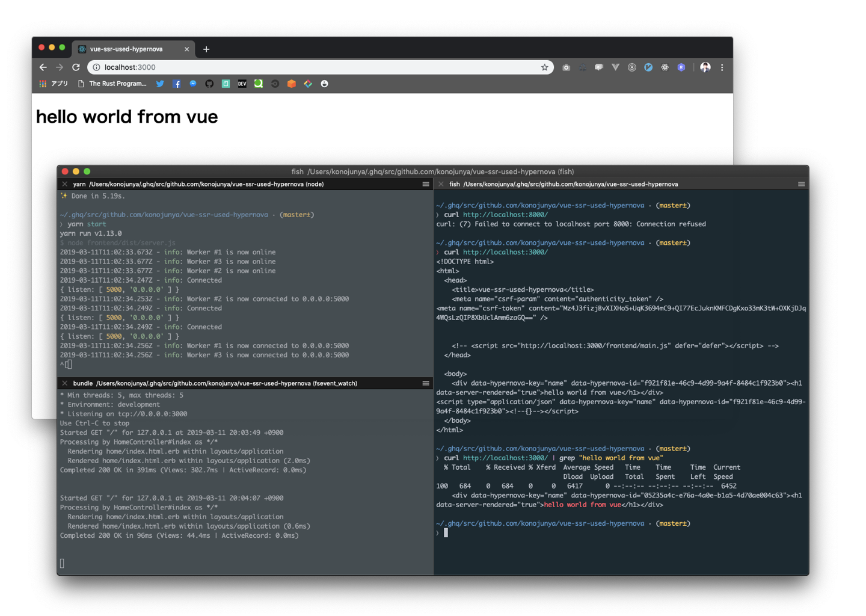The width and height of the screenshot is (866, 616).
Task: Open the アプリ apps shortcut in bookmarks bar
Action: (x=54, y=84)
